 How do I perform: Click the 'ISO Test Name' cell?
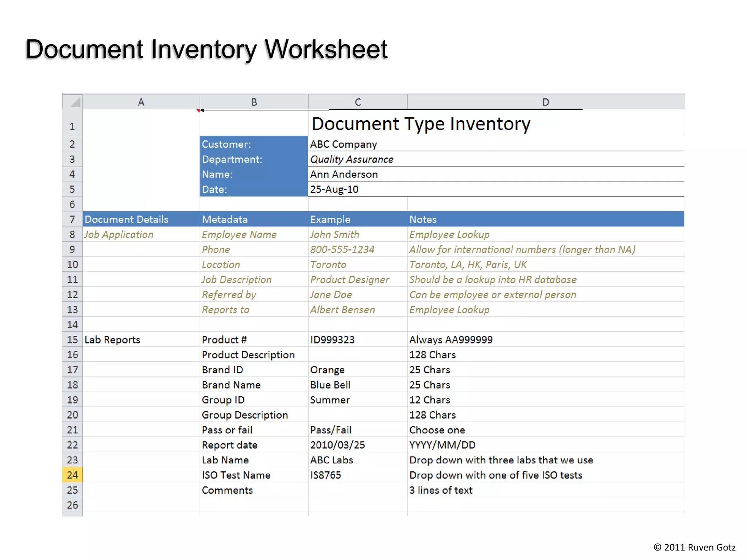click(x=254, y=475)
